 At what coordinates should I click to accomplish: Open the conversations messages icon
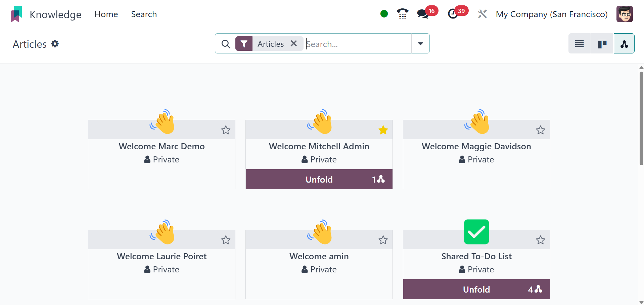(x=423, y=14)
